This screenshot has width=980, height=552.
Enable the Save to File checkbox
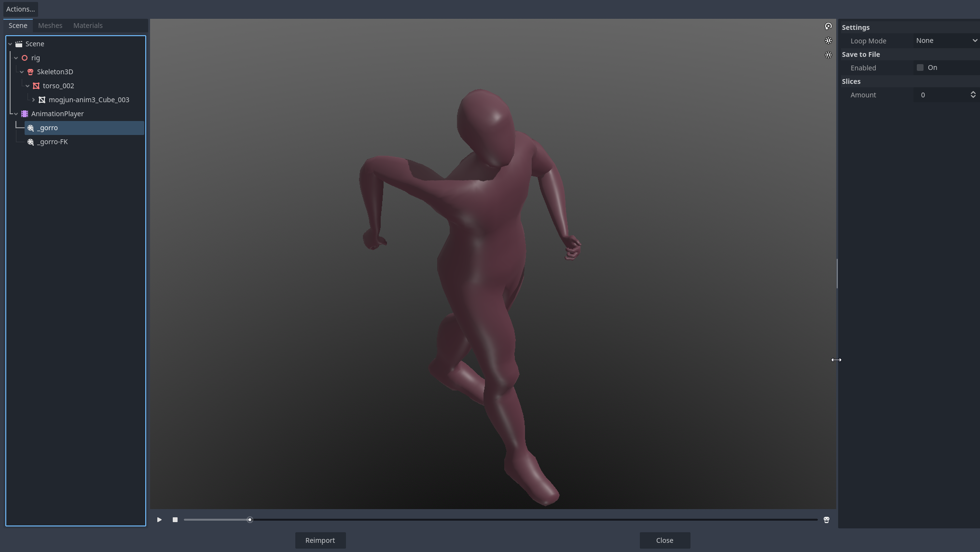point(920,68)
